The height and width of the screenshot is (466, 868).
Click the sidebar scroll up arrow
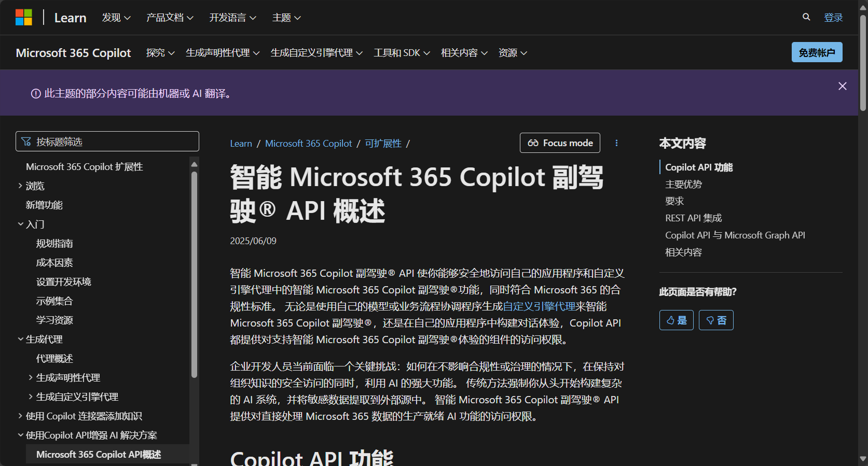point(194,164)
